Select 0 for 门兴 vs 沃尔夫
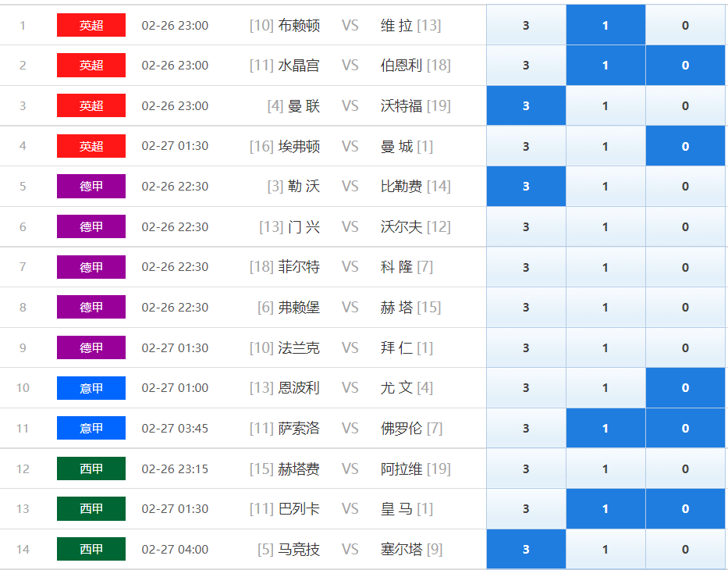The width and height of the screenshot is (728, 570). click(x=685, y=226)
